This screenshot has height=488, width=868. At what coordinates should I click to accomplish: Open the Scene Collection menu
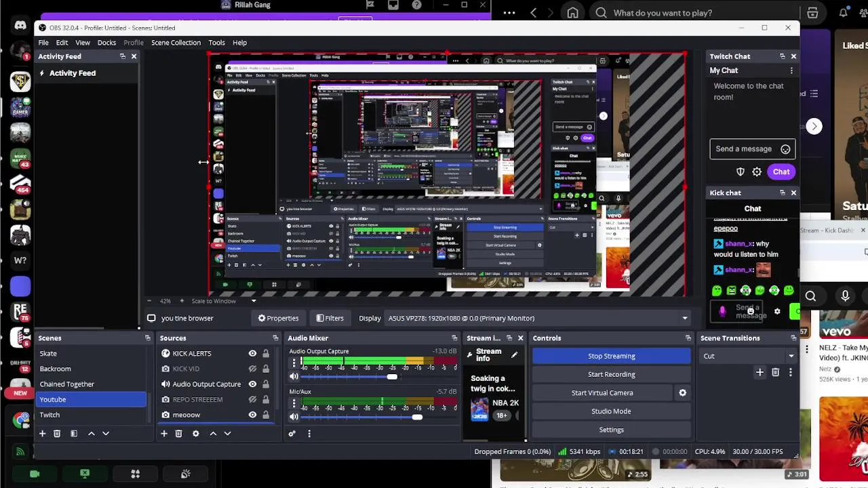176,43
